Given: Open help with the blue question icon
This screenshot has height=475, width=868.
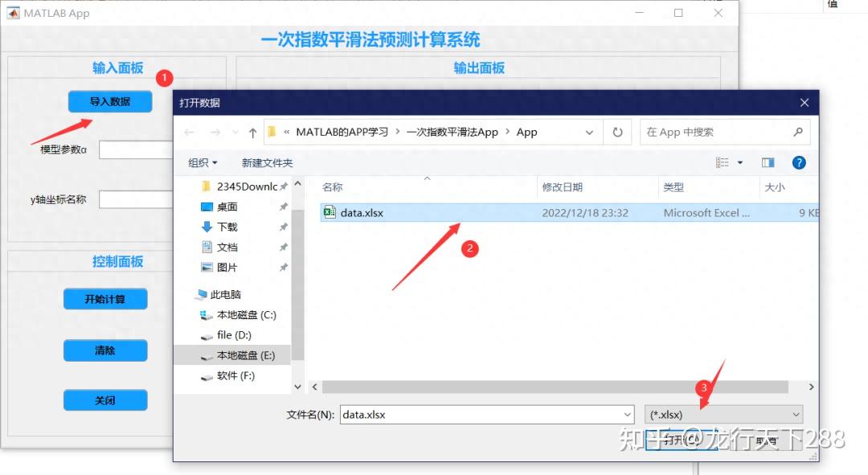Looking at the screenshot, I should point(799,163).
